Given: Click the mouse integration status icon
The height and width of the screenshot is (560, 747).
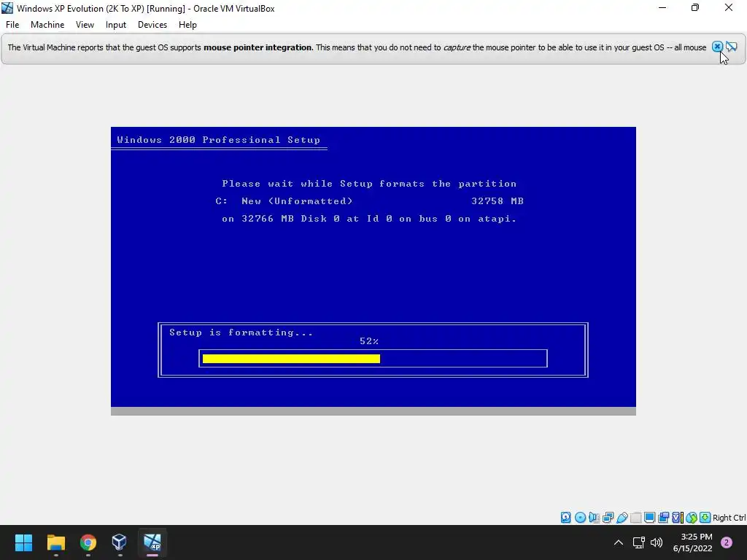Looking at the screenshot, I should click(x=692, y=518).
